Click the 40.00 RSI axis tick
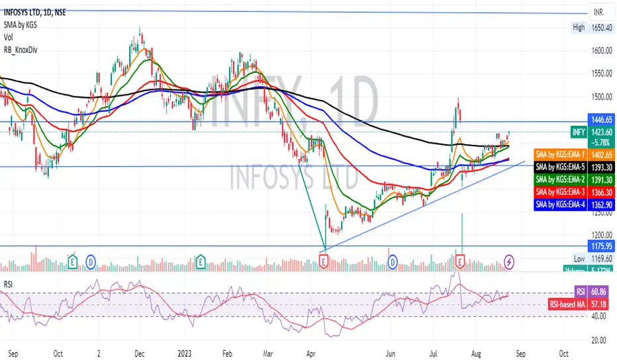The height and width of the screenshot is (364, 617). pyautogui.click(x=598, y=316)
